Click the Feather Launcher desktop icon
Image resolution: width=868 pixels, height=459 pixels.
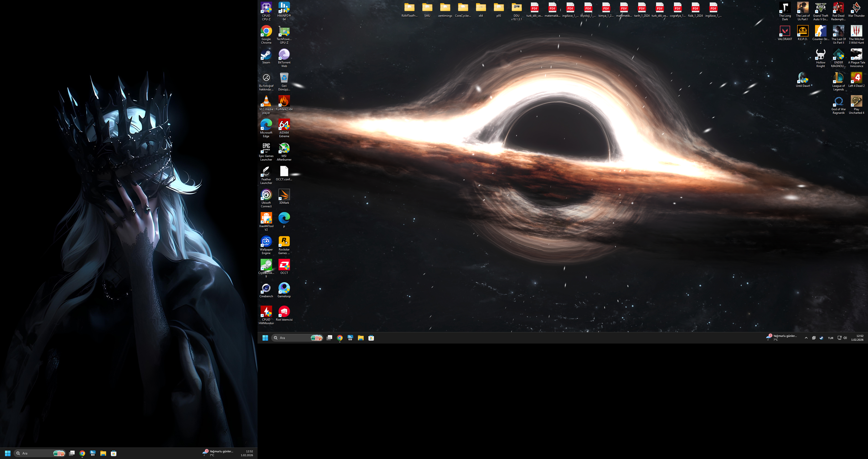point(266,175)
